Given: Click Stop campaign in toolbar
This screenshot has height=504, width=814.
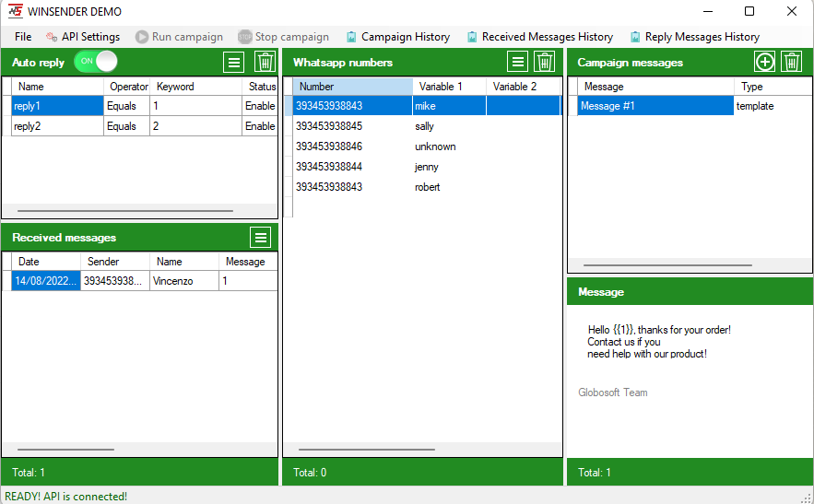Looking at the screenshot, I should pyautogui.click(x=283, y=37).
